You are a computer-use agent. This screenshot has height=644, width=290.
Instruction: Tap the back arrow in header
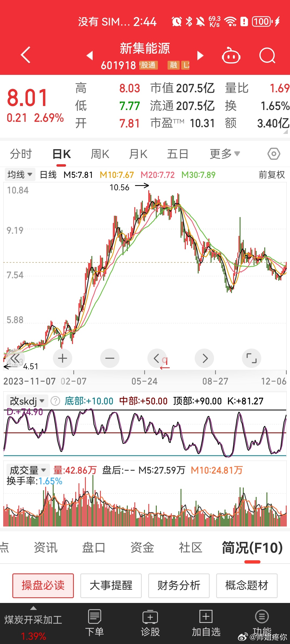[26, 55]
